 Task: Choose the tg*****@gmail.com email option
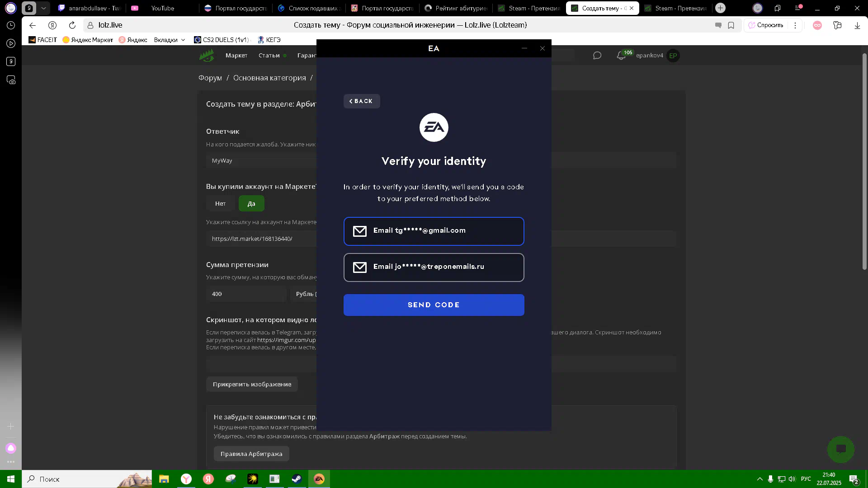click(434, 231)
